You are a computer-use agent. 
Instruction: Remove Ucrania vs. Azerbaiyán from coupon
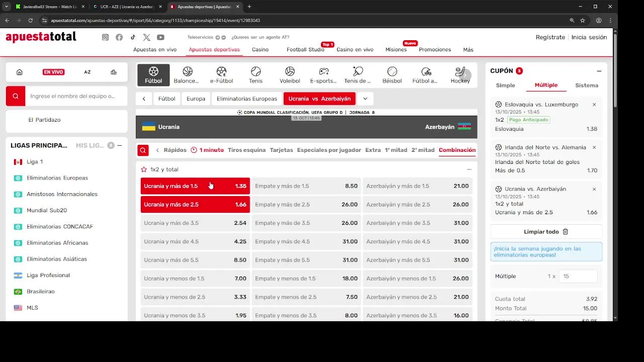[594, 189]
